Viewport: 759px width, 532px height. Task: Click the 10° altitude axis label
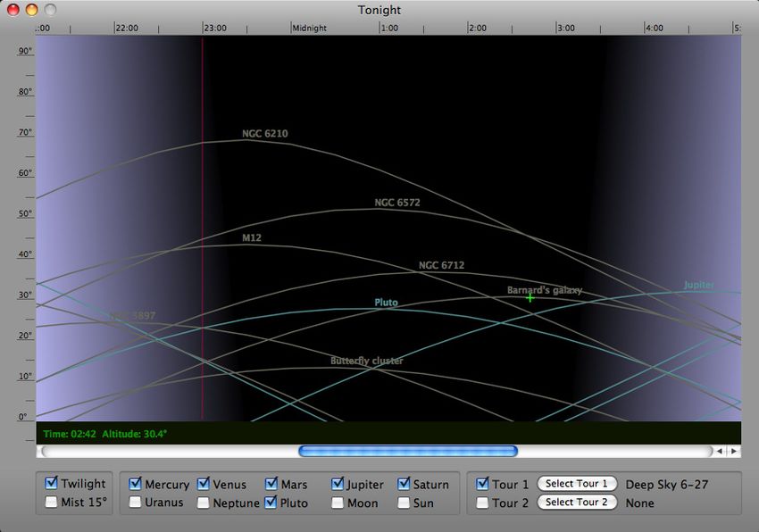(x=25, y=376)
